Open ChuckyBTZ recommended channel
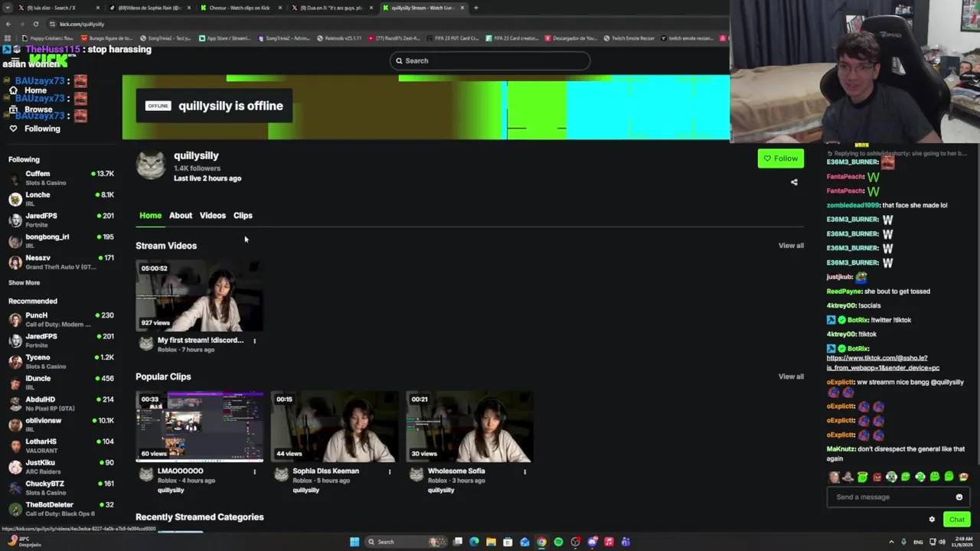This screenshot has width=980, height=551. point(61,487)
